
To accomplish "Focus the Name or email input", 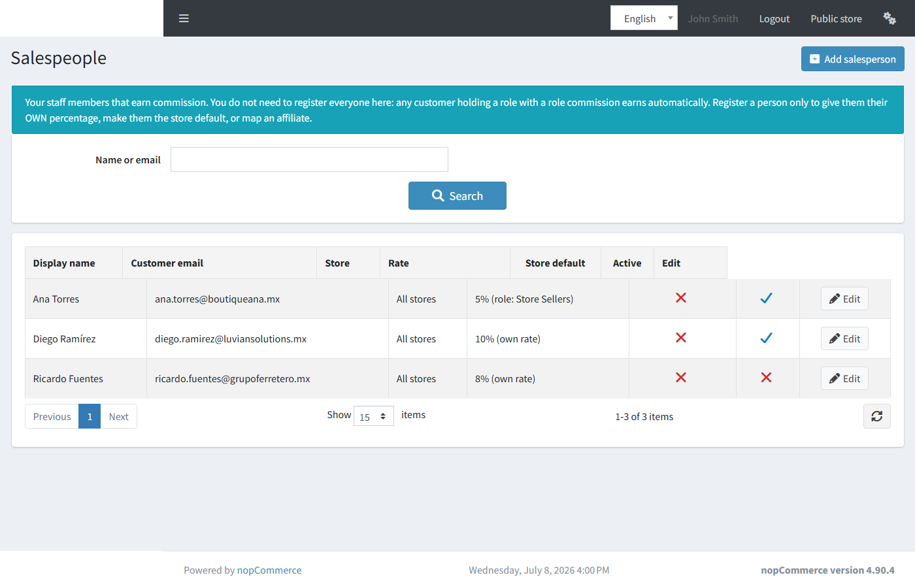I will pyautogui.click(x=309, y=159).
